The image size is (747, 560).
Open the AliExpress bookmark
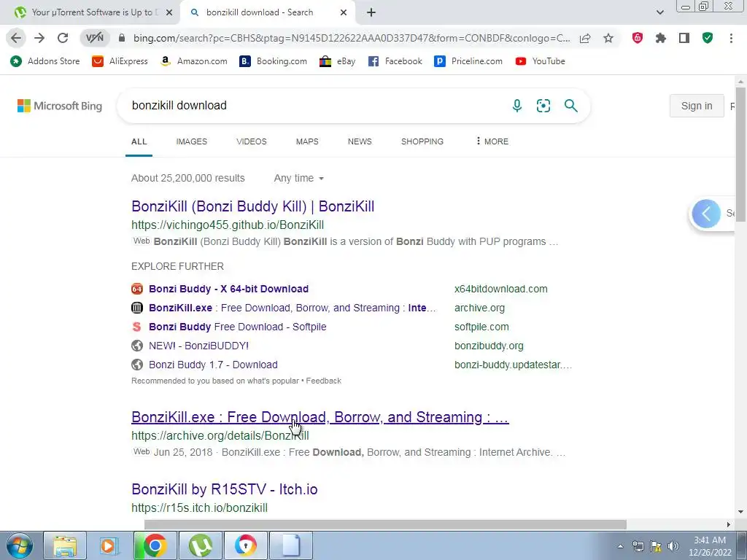click(x=120, y=61)
